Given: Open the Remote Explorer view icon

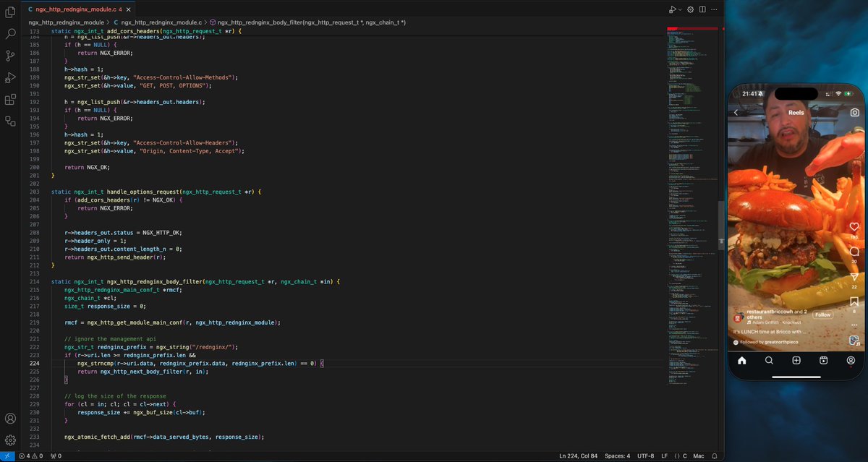Looking at the screenshot, I should point(10,121).
